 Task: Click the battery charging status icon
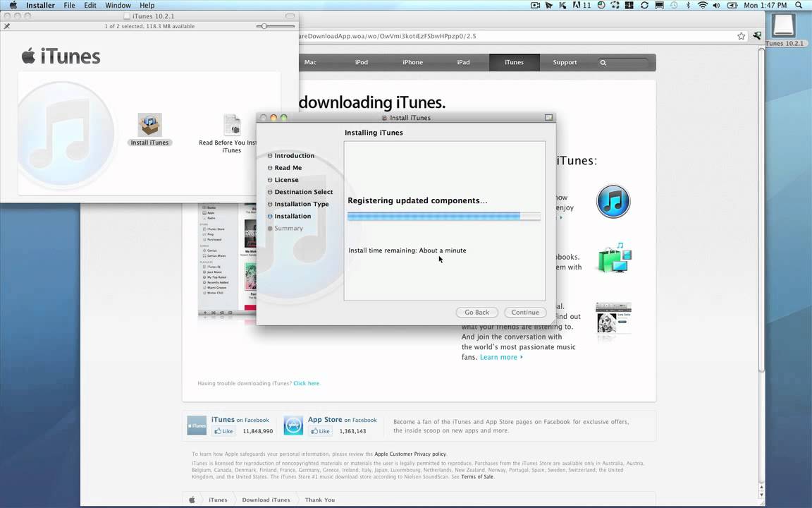732,5
